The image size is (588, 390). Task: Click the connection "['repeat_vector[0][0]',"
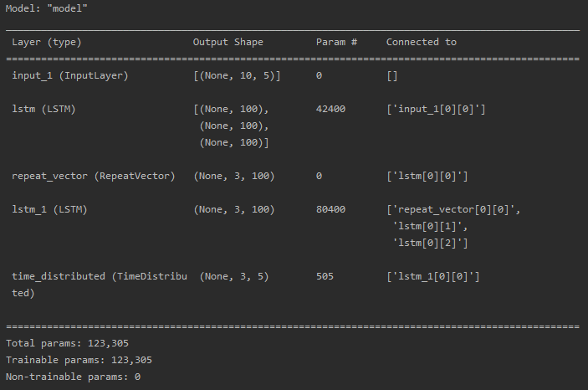coord(453,209)
